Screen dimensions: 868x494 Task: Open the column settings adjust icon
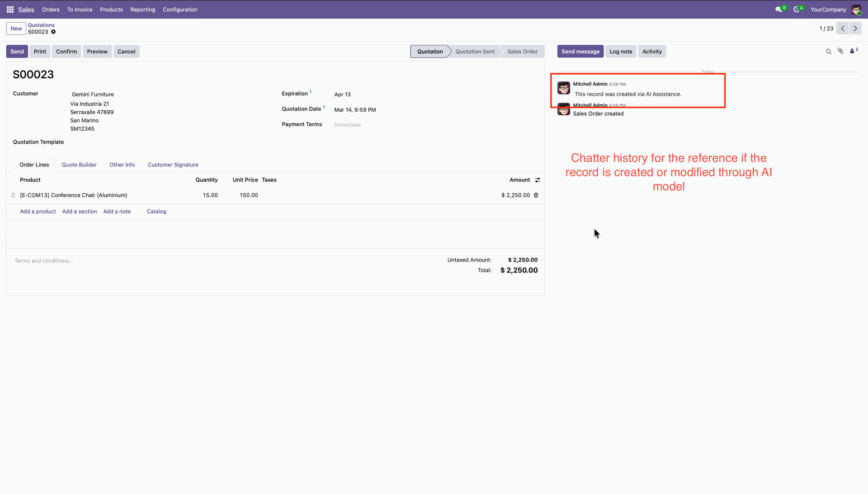[538, 180]
